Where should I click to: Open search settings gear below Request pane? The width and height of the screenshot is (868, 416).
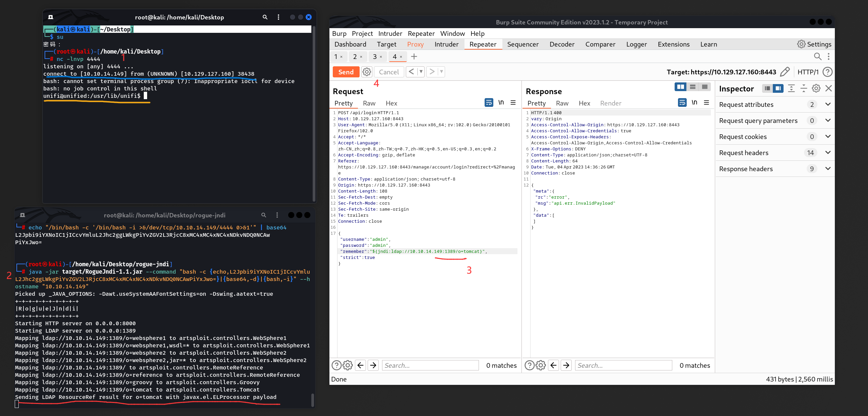click(x=348, y=365)
